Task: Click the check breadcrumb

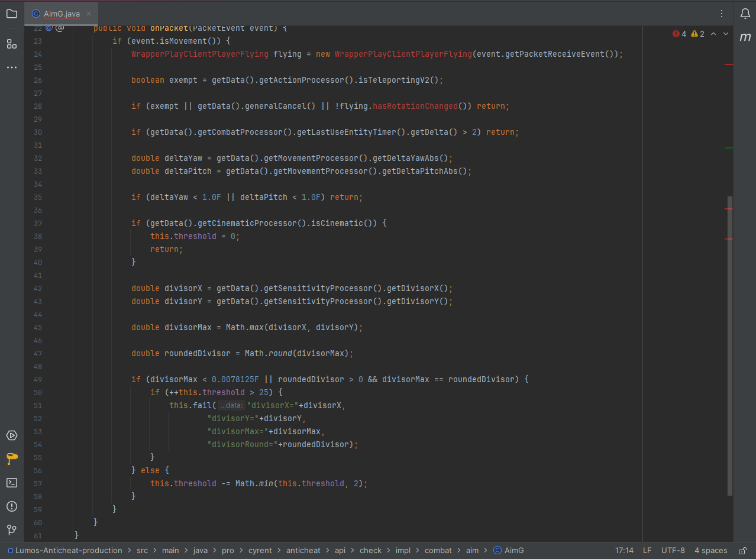Action: [x=371, y=550]
